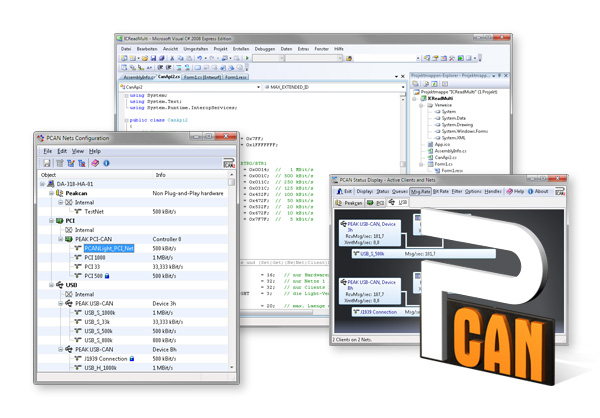
Task: Switch to Peakcan tab in Status Display
Action: click(349, 203)
